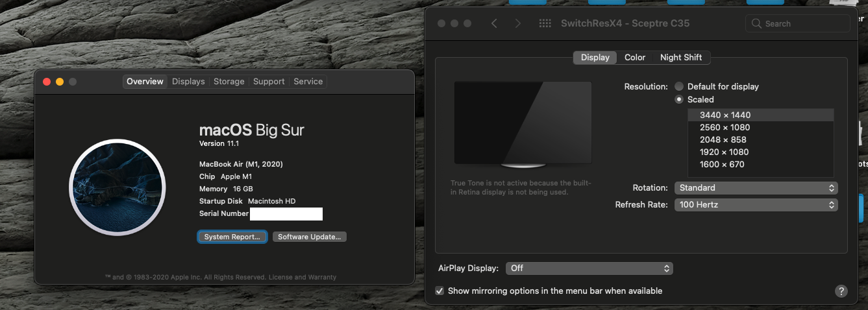Click the search magnifier icon
This screenshot has height=310, width=868.
coord(756,23)
